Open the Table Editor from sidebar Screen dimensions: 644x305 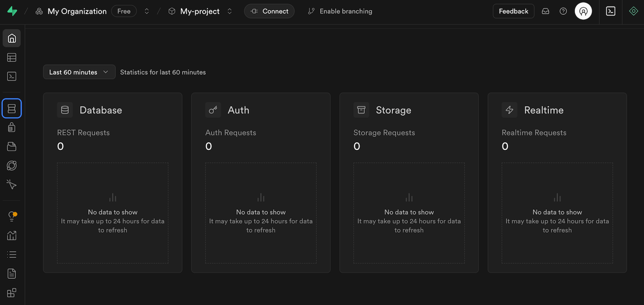click(x=11, y=57)
